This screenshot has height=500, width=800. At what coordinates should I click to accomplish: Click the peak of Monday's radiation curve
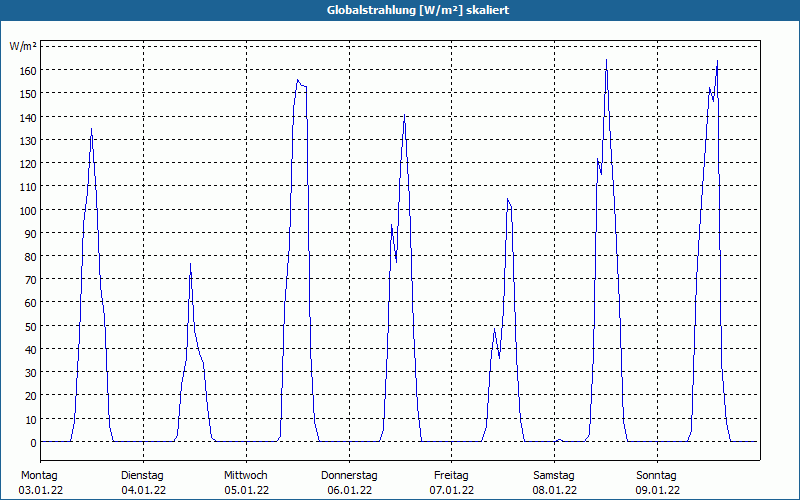(x=91, y=129)
